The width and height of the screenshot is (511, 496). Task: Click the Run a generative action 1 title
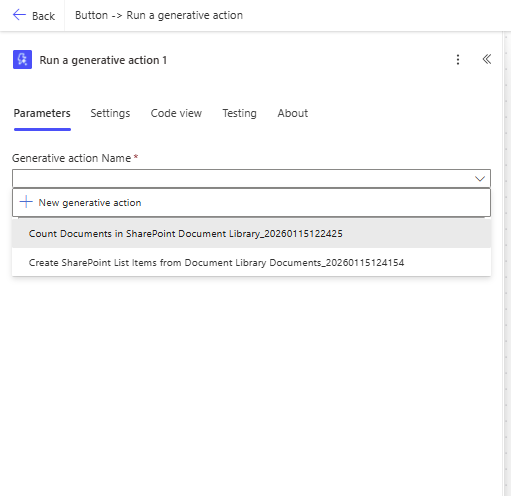point(103,60)
